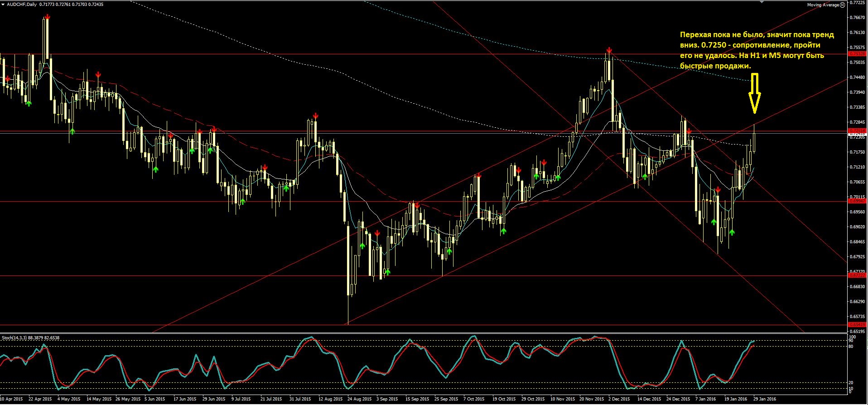Click the 5 Jun 2015 date label
868x405 pixels.
tap(155, 400)
